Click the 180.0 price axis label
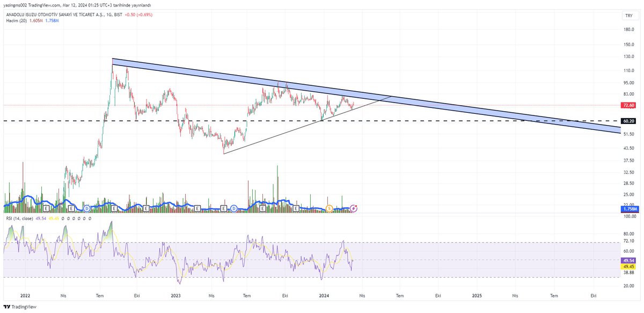The image size is (644, 313). click(630, 30)
